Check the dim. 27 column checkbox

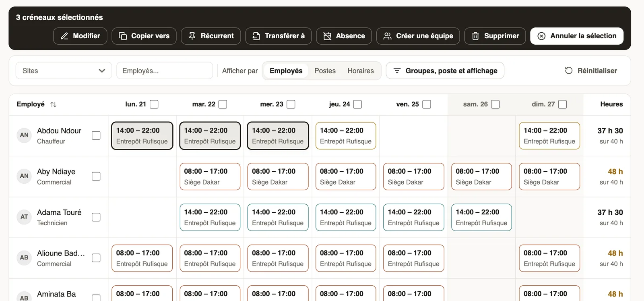click(563, 104)
